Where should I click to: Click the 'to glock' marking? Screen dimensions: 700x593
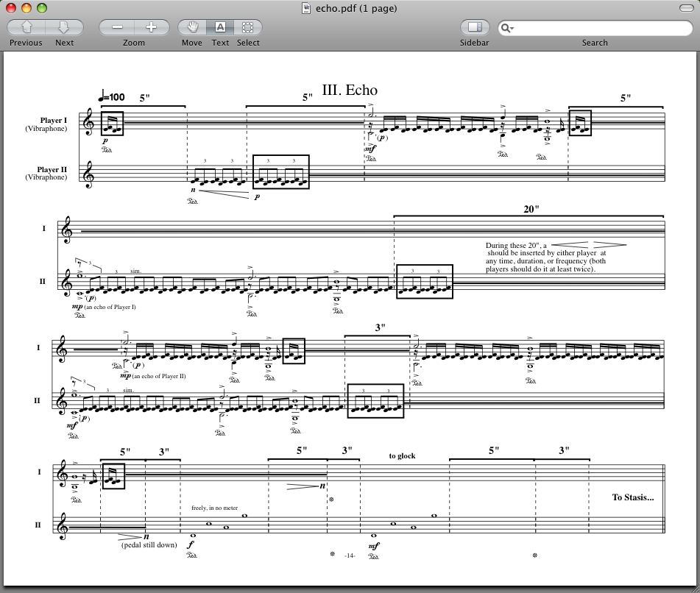(402, 455)
